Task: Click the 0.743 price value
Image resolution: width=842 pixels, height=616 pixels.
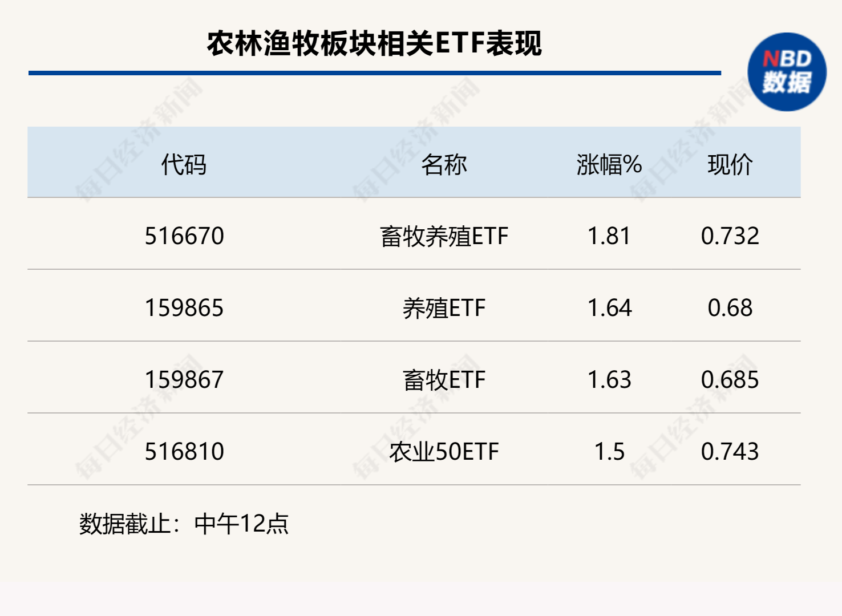Action: pyautogui.click(x=730, y=452)
